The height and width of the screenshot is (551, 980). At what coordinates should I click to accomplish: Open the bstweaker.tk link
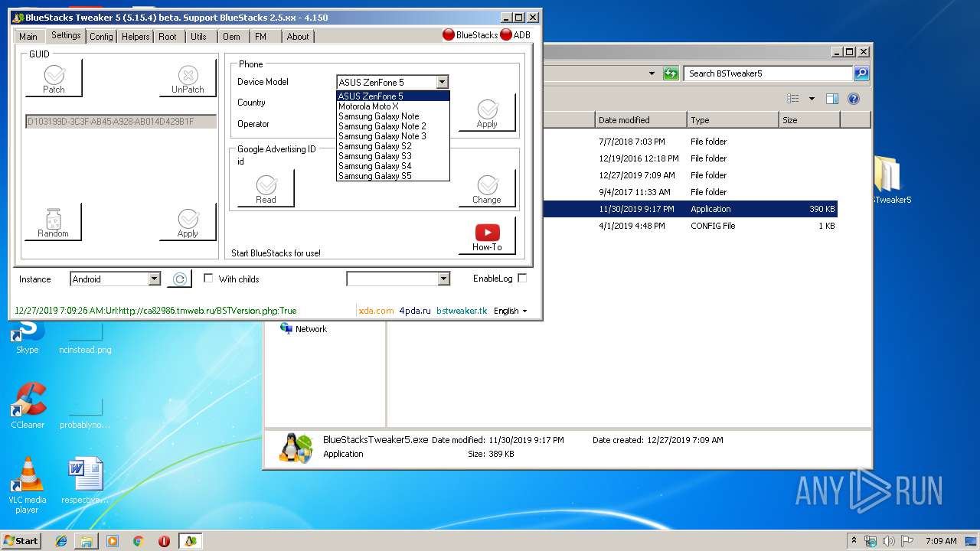[462, 311]
